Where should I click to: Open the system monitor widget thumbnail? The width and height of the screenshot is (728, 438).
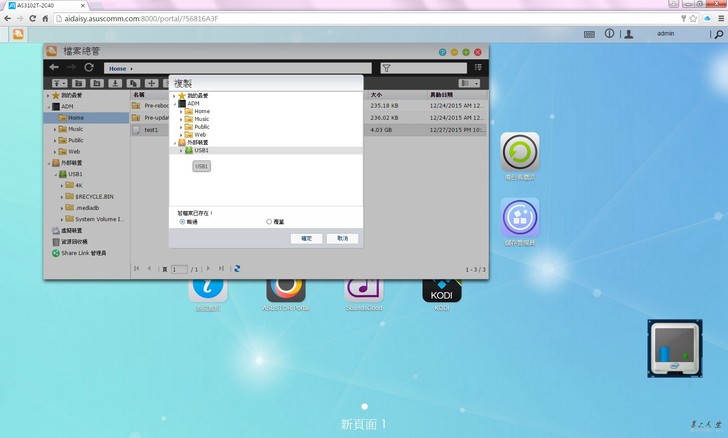point(674,350)
